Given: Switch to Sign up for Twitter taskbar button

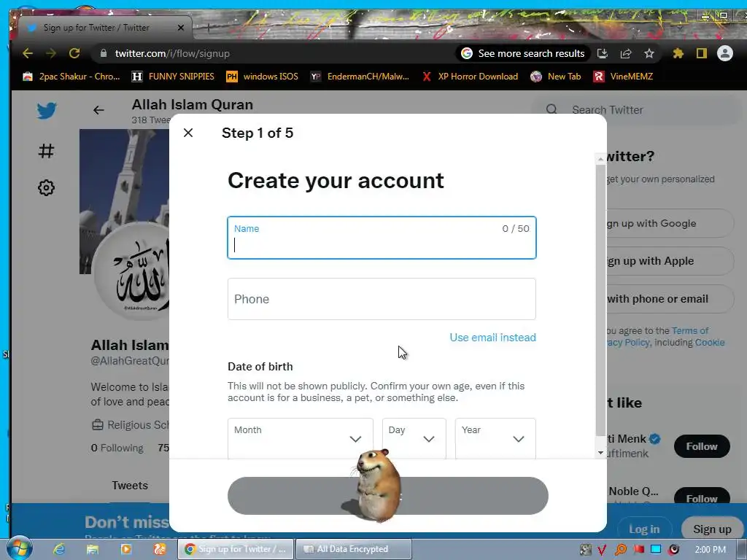Looking at the screenshot, I should coord(236,549).
